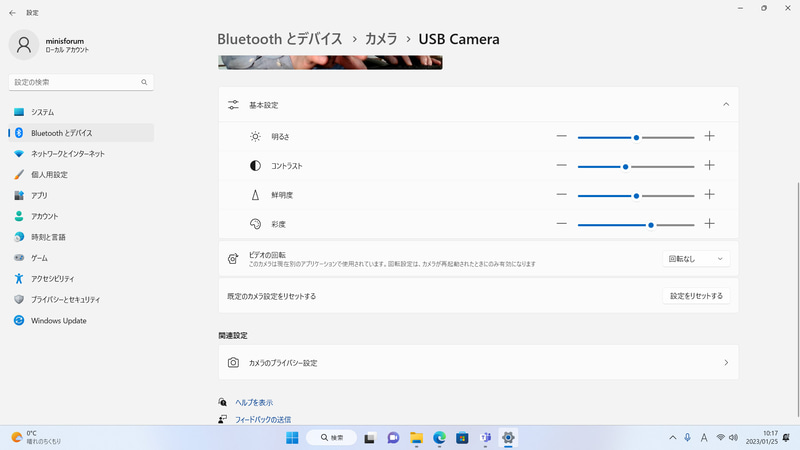This screenshot has height=450, width=800.
Task: Click the camera icon beside カメラのプライバシー設定
Action: point(233,363)
